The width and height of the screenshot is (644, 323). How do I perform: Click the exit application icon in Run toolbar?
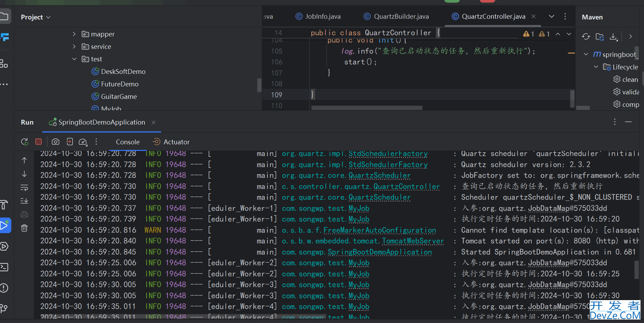[69, 142]
